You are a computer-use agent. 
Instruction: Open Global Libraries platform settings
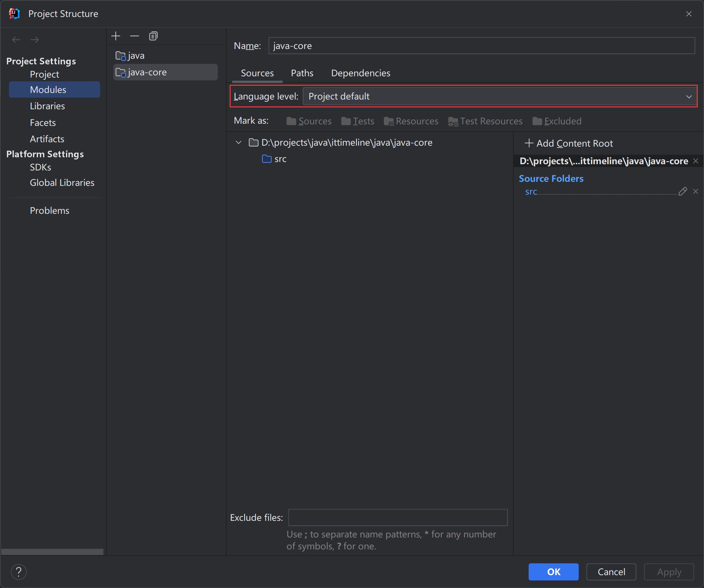coord(62,183)
